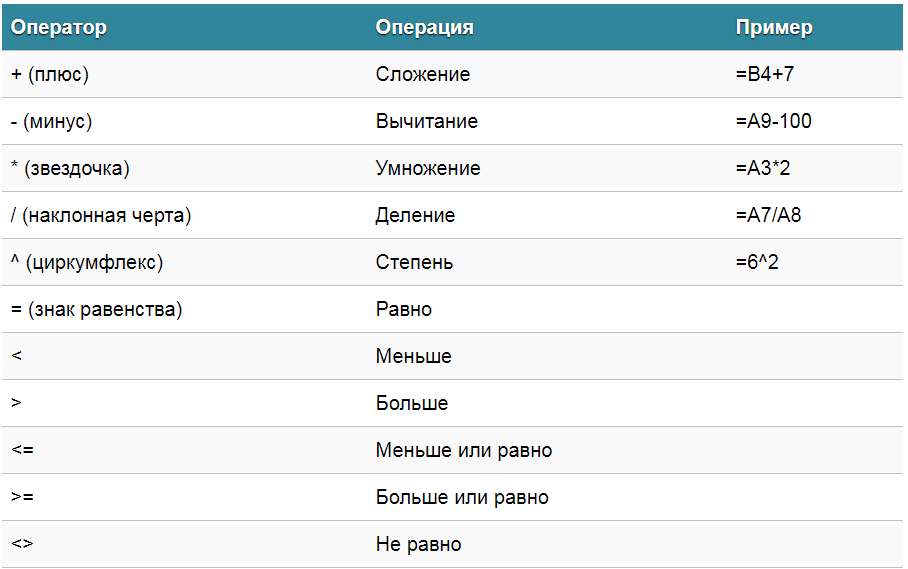Image resolution: width=908 pixels, height=569 pixels.
Task: Select the '= (знак равенства)' cell
Action: [x=96, y=309]
